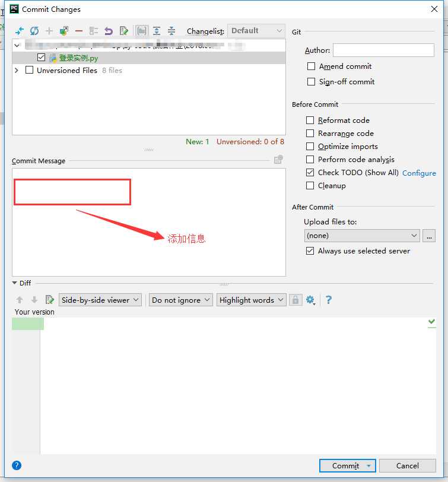Uncheck the 登录实例.py file checkbox
This screenshot has width=448, height=482.
pos(41,57)
